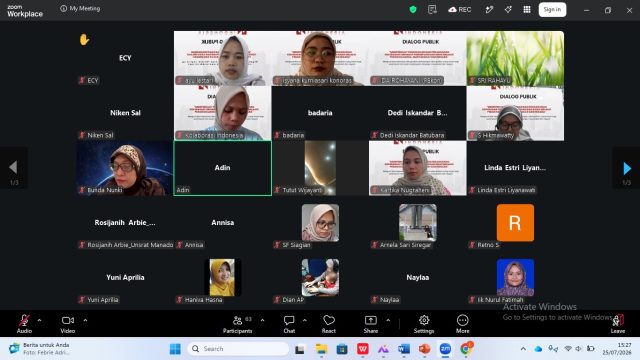This screenshot has height=360, width=640.
Task: Open the meeting notes icon in top bar
Action: (x=432, y=9)
